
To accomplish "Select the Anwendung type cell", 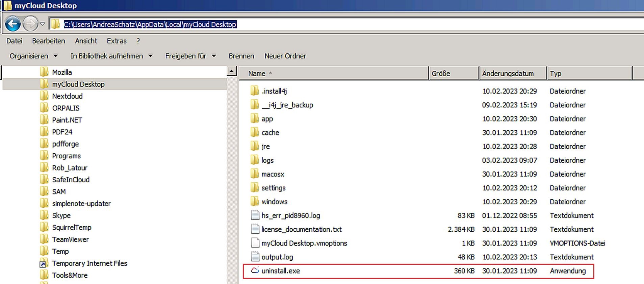I will tap(568, 271).
